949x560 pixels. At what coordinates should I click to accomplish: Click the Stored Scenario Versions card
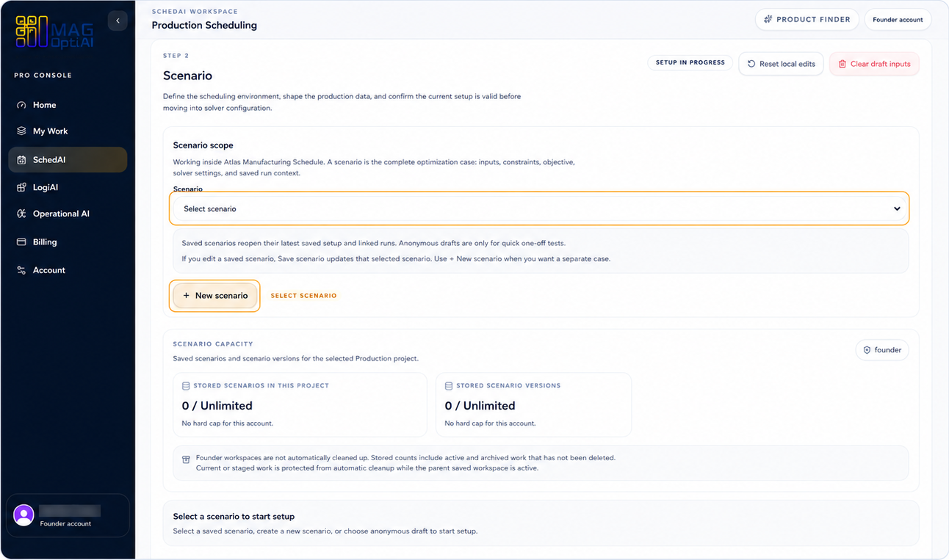[534, 404]
